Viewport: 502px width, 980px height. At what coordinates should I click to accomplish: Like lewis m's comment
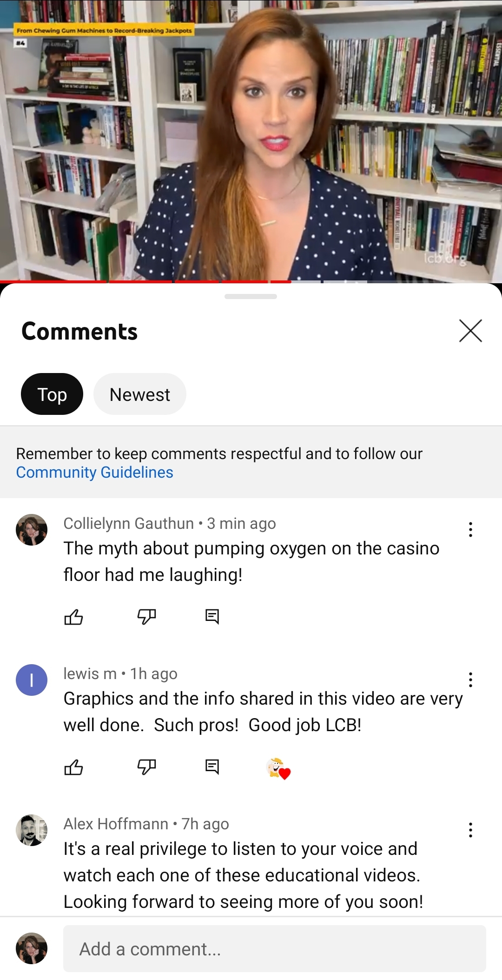[x=73, y=767]
